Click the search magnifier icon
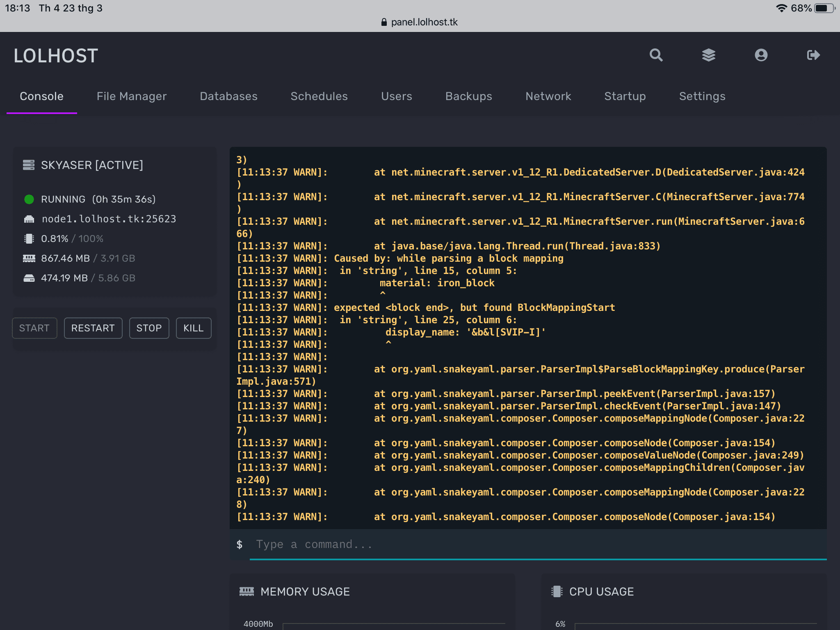Screen dimensions: 840x630 click(656, 55)
